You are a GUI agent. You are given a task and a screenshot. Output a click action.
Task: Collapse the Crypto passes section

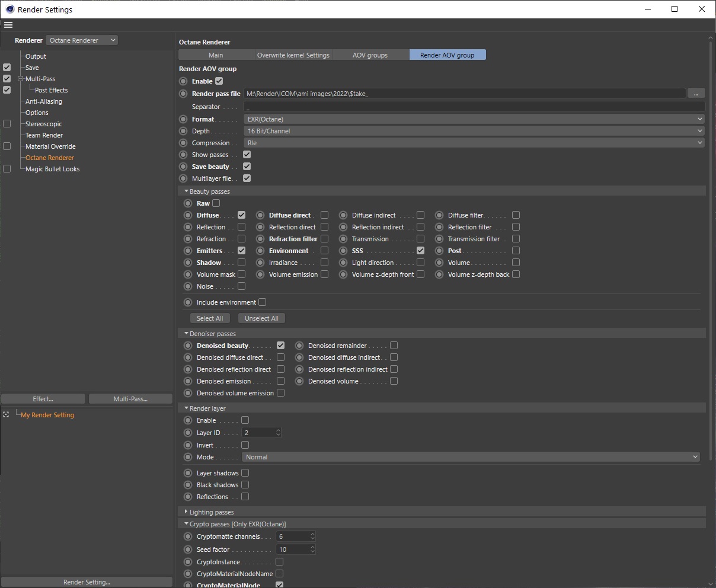point(186,524)
